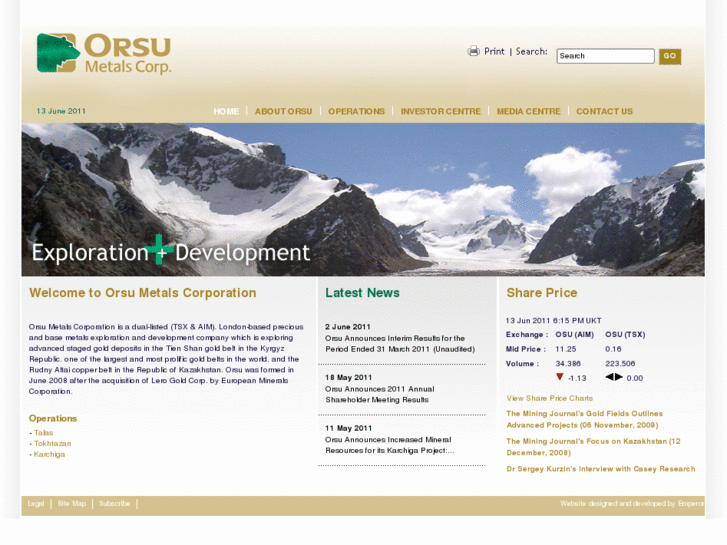Click the red down arrow price change icon
Viewport: 727px width, 545px height.
click(x=560, y=377)
